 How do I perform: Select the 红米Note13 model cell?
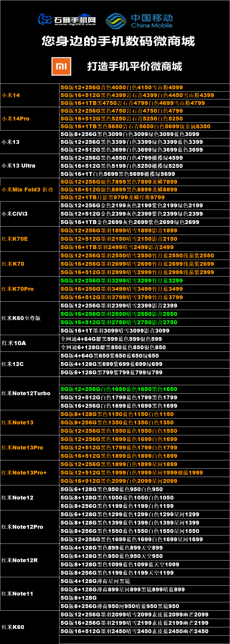pos(30,422)
